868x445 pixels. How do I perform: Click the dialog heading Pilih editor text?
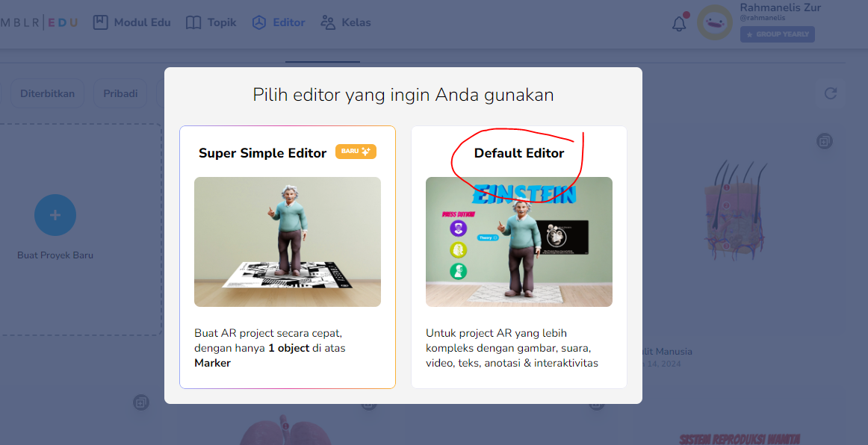pyautogui.click(x=403, y=95)
